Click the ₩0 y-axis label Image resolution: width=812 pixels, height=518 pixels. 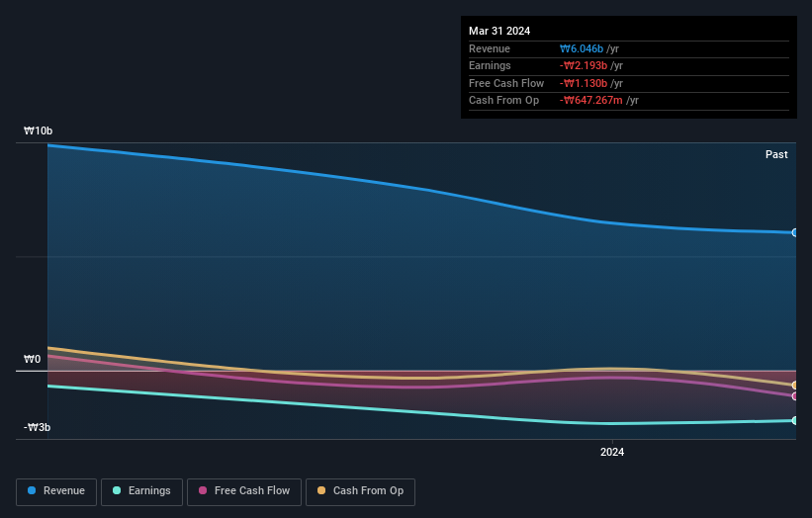(32, 359)
